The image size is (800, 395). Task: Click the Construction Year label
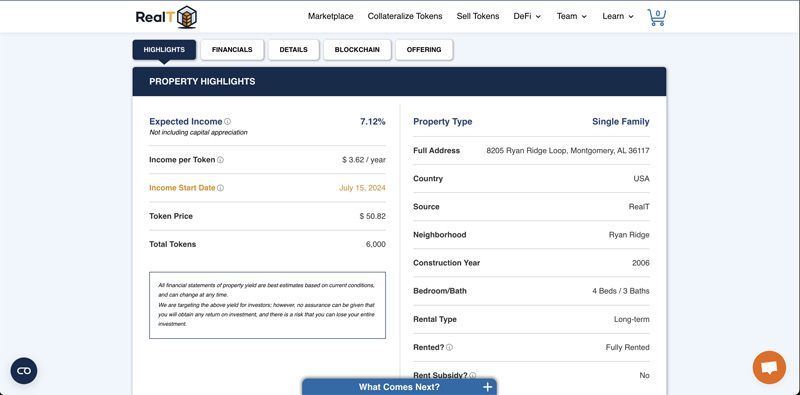pos(446,263)
